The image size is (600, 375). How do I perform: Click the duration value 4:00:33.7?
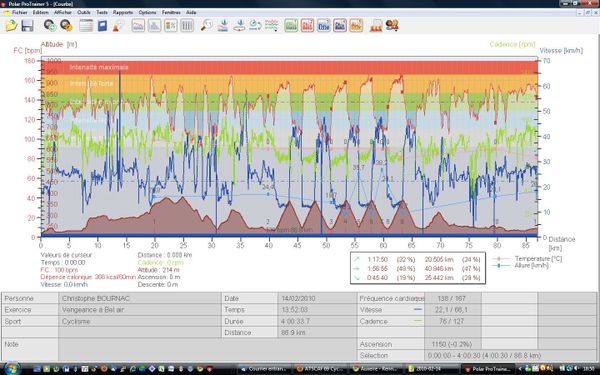(x=317, y=321)
